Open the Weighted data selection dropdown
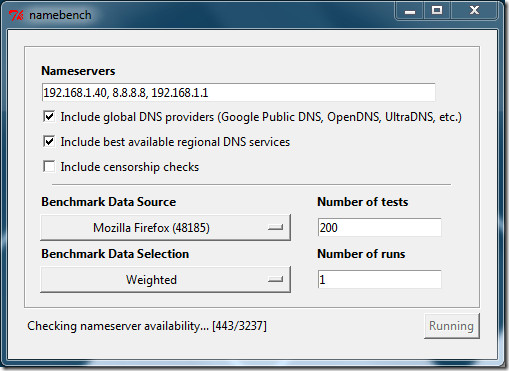Screen dimensions: 509x371 coord(165,280)
